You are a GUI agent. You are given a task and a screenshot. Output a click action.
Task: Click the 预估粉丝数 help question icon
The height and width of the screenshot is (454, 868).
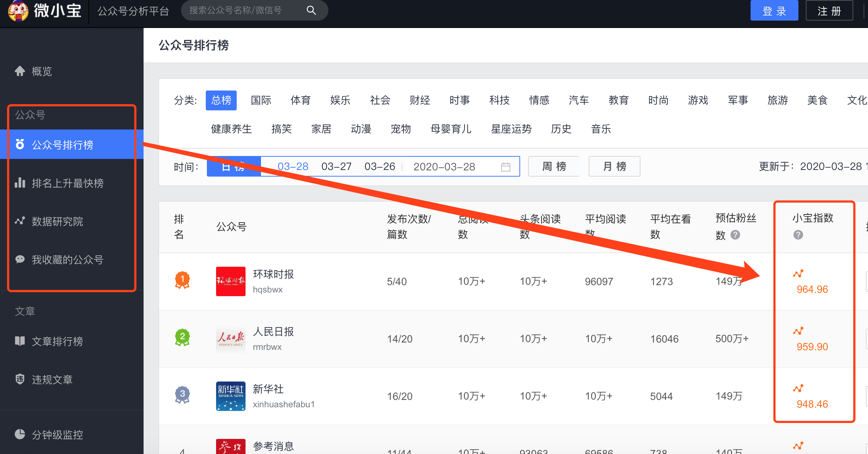point(735,235)
